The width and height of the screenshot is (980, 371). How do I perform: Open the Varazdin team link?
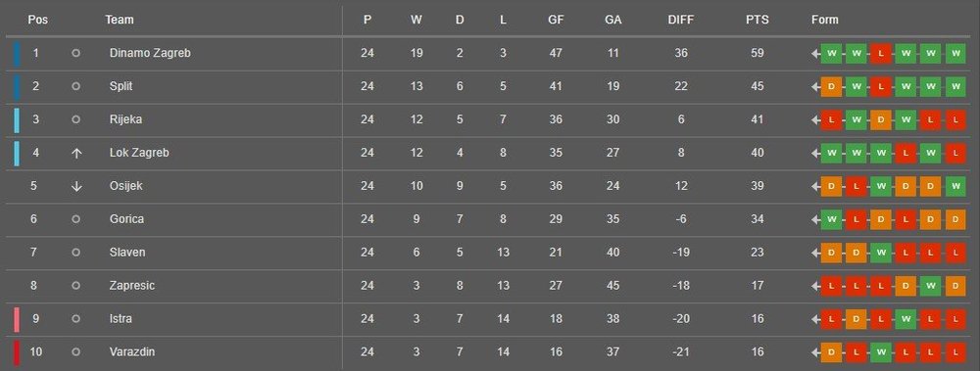132,351
